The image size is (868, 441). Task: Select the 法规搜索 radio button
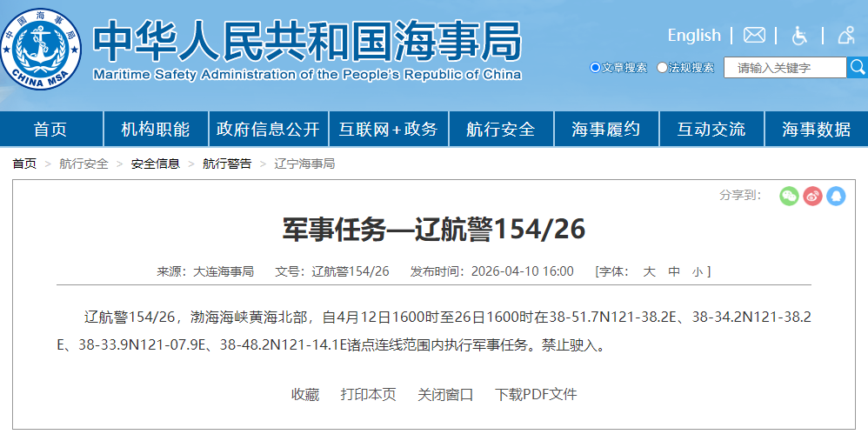[x=663, y=68]
